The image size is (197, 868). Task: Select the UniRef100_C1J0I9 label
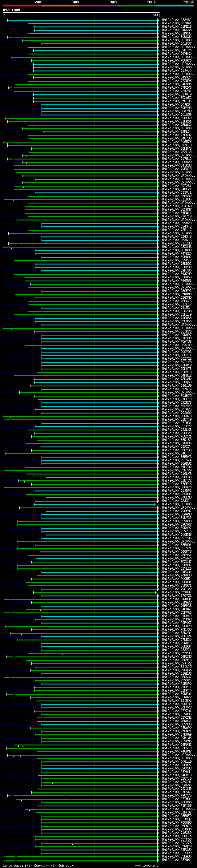[176, 94]
